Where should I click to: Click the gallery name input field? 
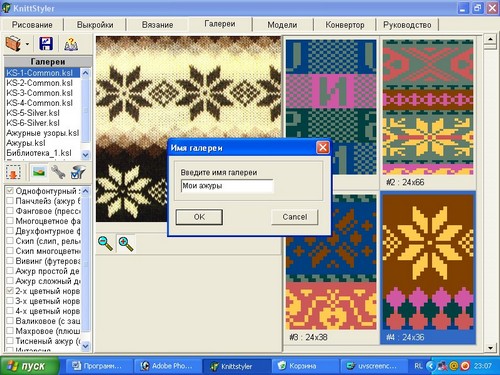coord(227,186)
